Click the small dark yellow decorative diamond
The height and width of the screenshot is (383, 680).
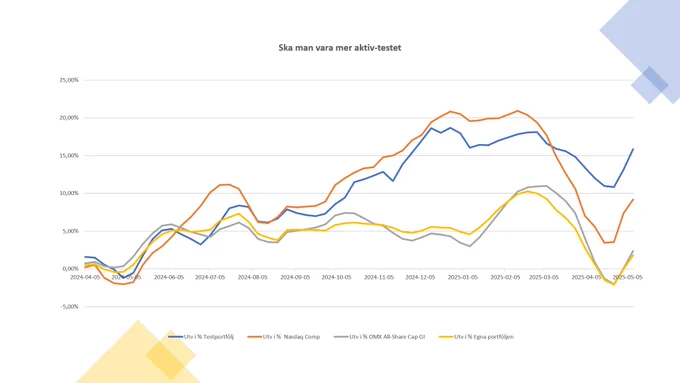(171, 355)
